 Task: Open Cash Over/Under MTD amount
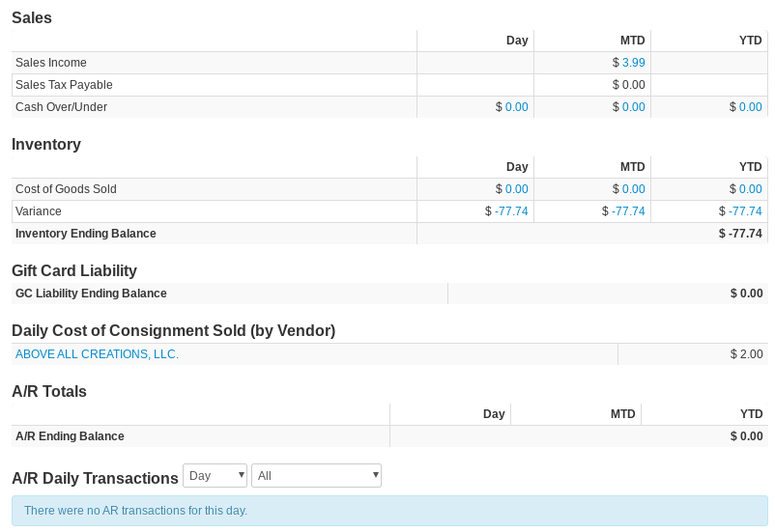point(633,107)
